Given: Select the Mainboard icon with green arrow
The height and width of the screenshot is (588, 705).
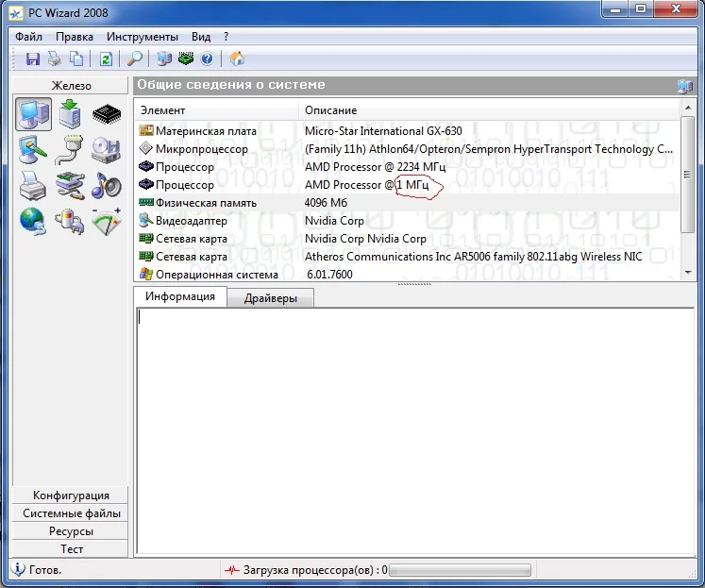Looking at the screenshot, I should 70,114.
